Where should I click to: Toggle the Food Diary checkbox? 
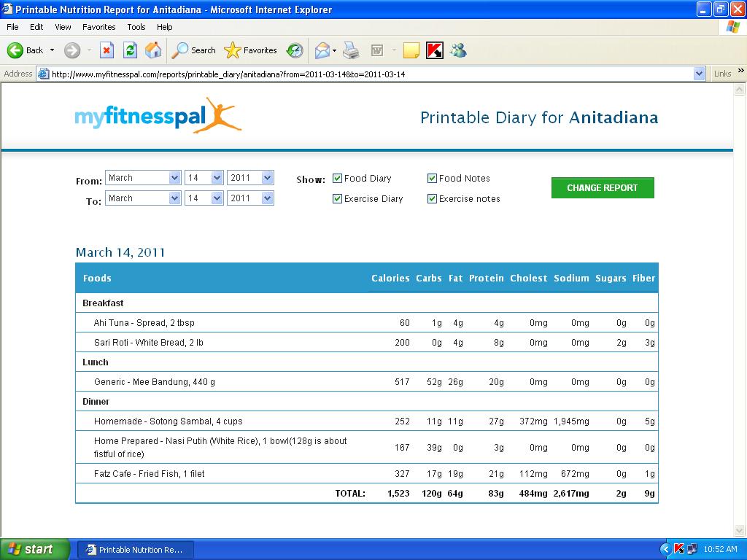point(337,178)
